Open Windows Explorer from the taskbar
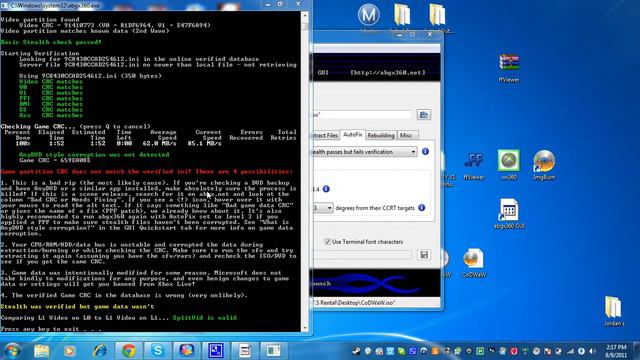The height and width of the screenshot is (360, 640). (41, 351)
